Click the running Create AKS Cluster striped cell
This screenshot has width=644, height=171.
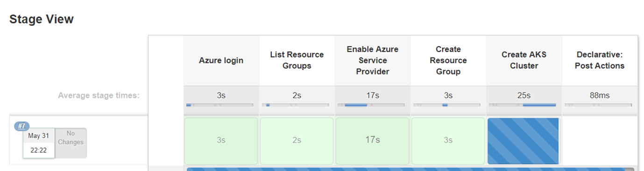(523, 141)
